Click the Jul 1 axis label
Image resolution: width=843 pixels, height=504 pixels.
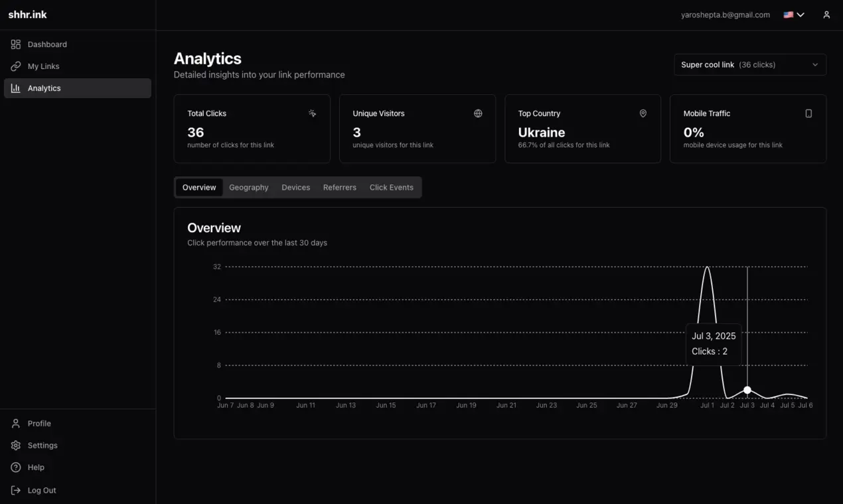[708, 405]
